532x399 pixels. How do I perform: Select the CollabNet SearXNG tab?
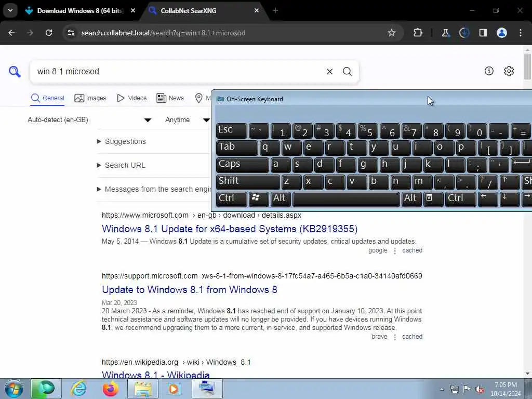(204, 10)
